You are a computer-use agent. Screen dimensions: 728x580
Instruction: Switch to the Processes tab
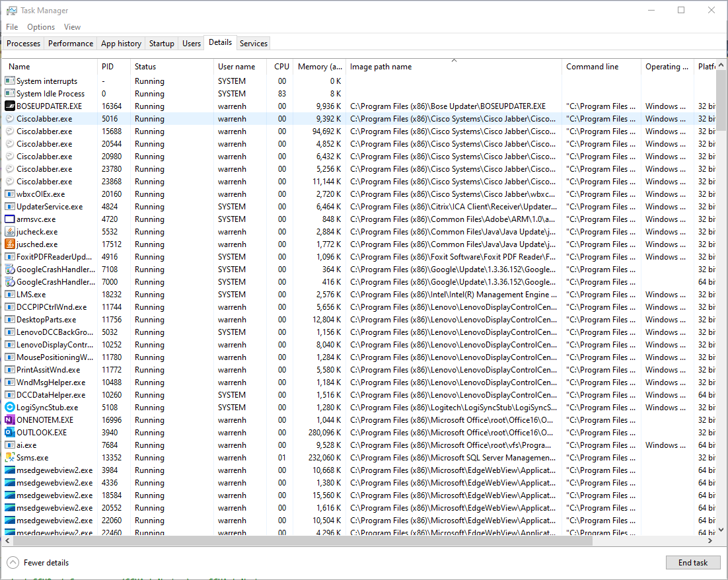[23, 43]
